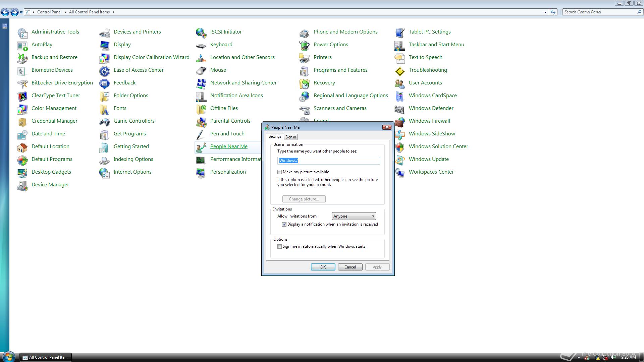Click the Phone and Modem Options icon
The image size is (644, 362).
click(305, 33)
